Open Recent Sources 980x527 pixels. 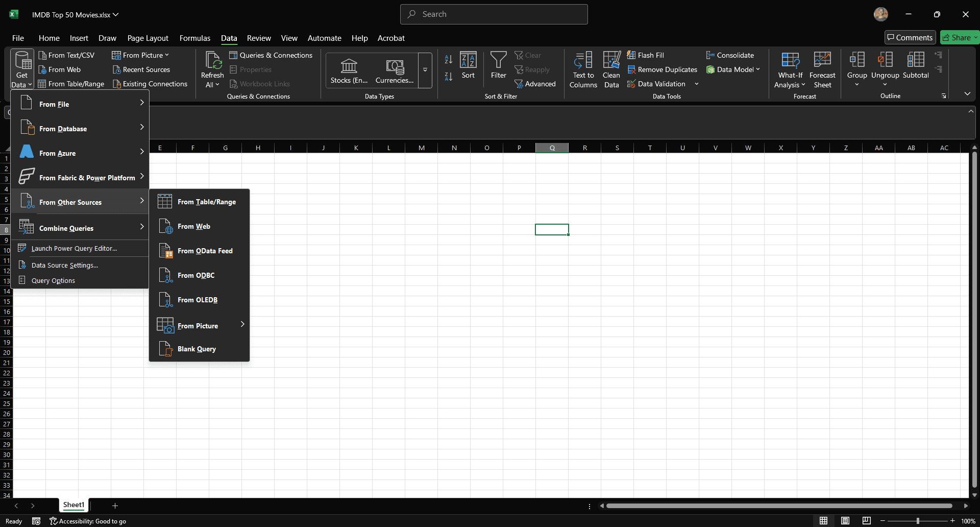[x=141, y=69]
